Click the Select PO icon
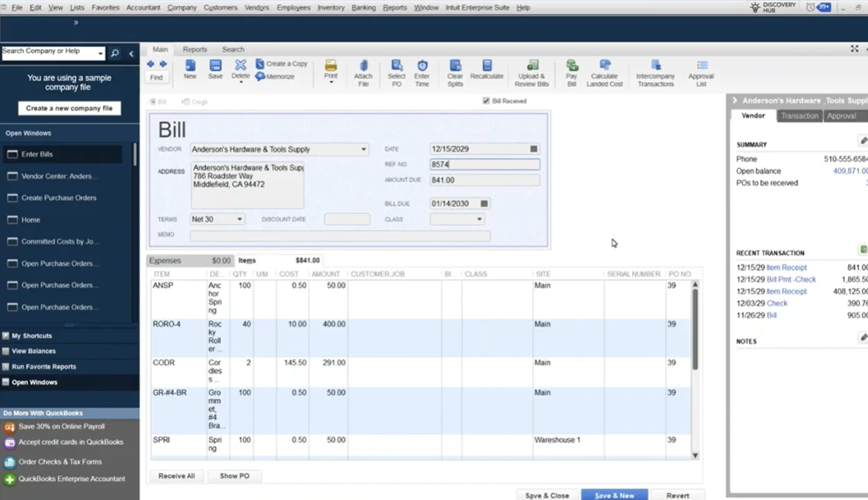Image resolution: width=868 pixels, height=500 pixels. click(x=396, y=72)
